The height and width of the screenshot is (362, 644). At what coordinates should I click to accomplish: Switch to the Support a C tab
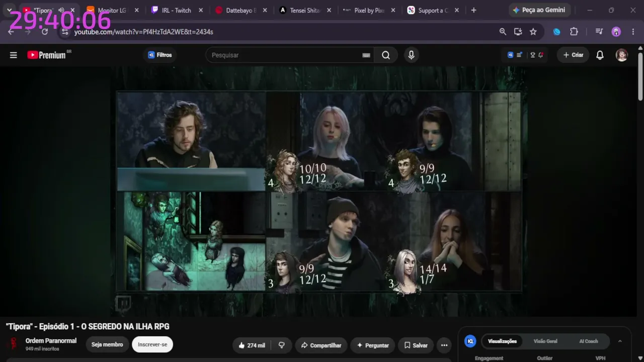433,10
